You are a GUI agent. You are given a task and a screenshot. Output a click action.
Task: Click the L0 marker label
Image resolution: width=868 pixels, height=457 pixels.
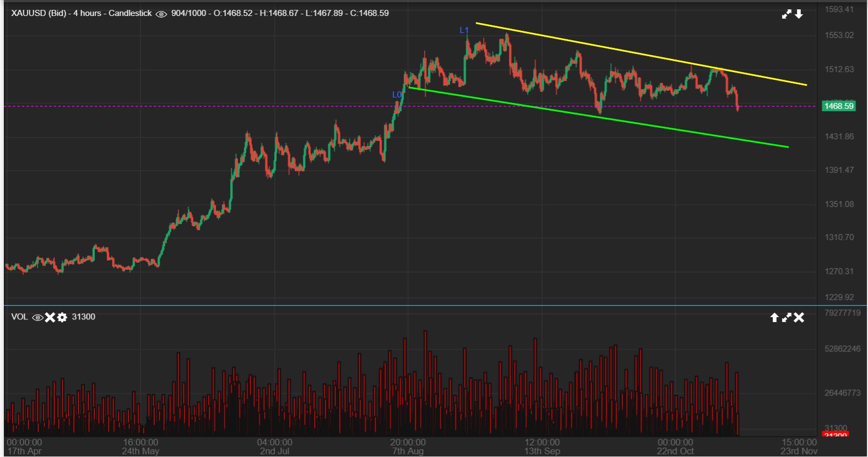point(397,95)
